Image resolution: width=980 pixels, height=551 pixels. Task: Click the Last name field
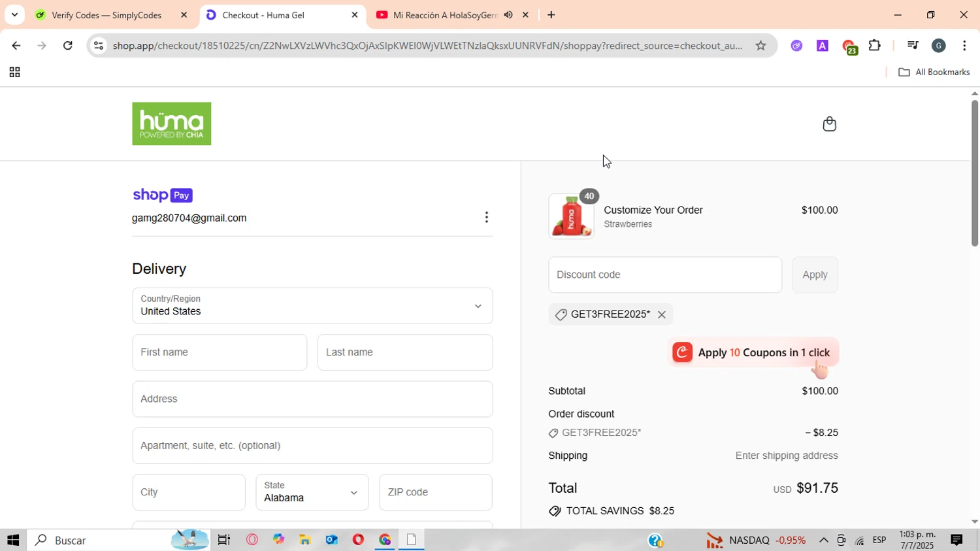point(405,352)
